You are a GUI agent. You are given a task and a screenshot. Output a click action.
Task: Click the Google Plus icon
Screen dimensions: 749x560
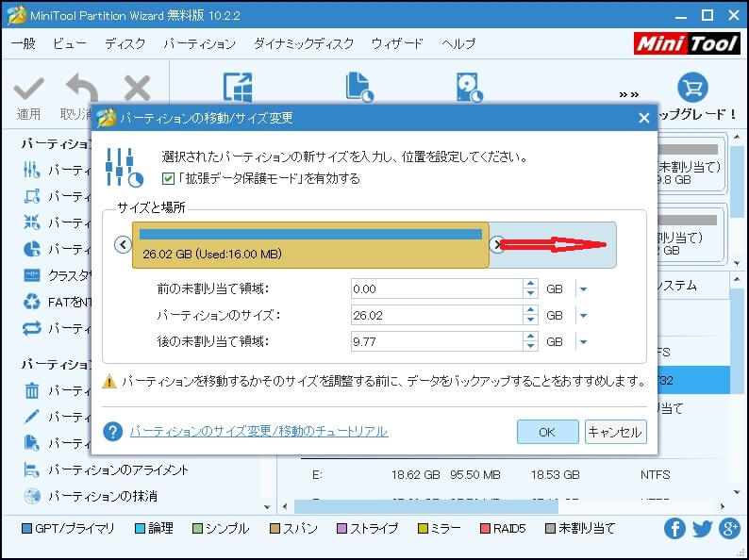[x=729, y=529]
